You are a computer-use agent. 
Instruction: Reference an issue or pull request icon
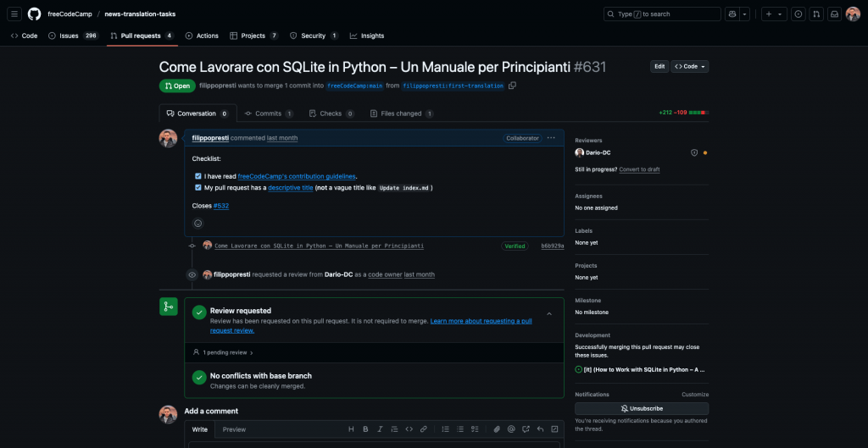[x=526, y=429]
